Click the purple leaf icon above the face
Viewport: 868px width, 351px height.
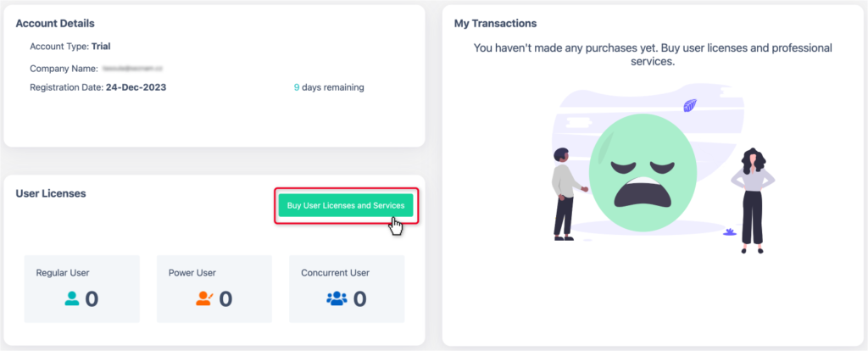click(x=690, y=106)
